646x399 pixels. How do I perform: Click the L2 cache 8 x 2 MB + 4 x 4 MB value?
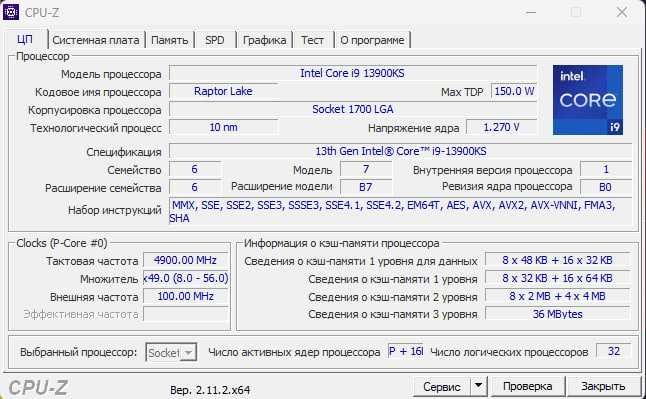pyautogui.click(x=557, y=296)
